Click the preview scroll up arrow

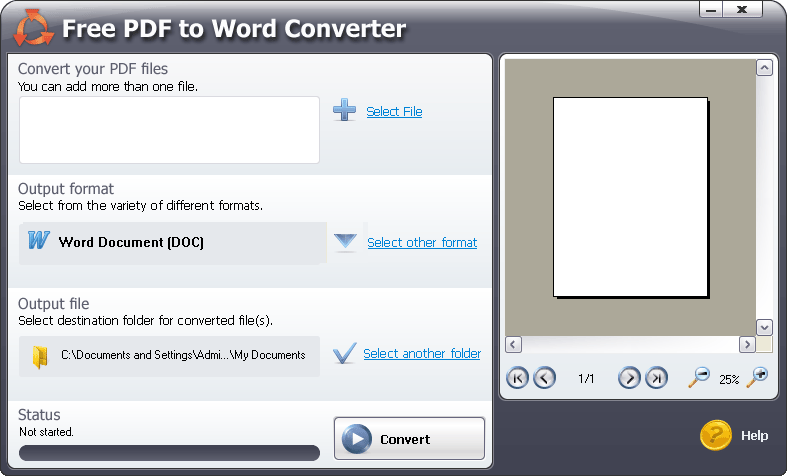[x=764, y=68]
